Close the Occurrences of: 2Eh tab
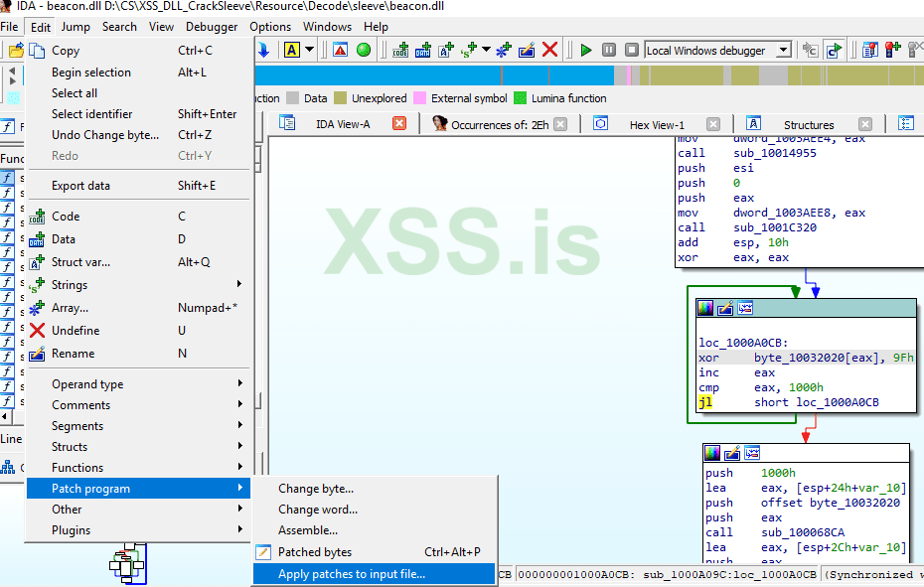 tap(560, 124)
